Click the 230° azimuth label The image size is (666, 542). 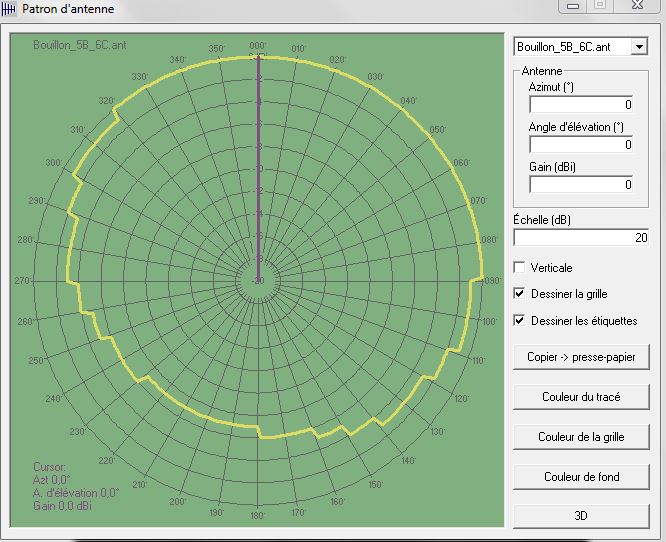pos(78,432)
